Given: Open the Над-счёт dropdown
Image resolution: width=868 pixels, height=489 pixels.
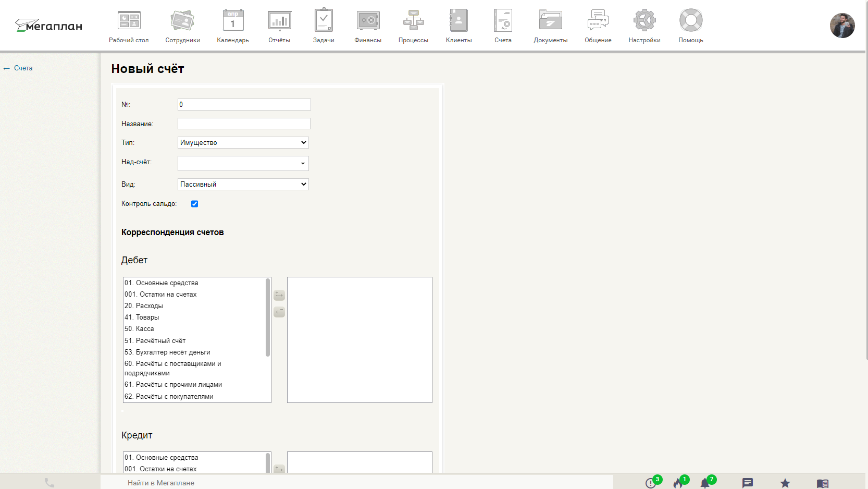Looking at the screenshot, I should [x=243, y=164].
